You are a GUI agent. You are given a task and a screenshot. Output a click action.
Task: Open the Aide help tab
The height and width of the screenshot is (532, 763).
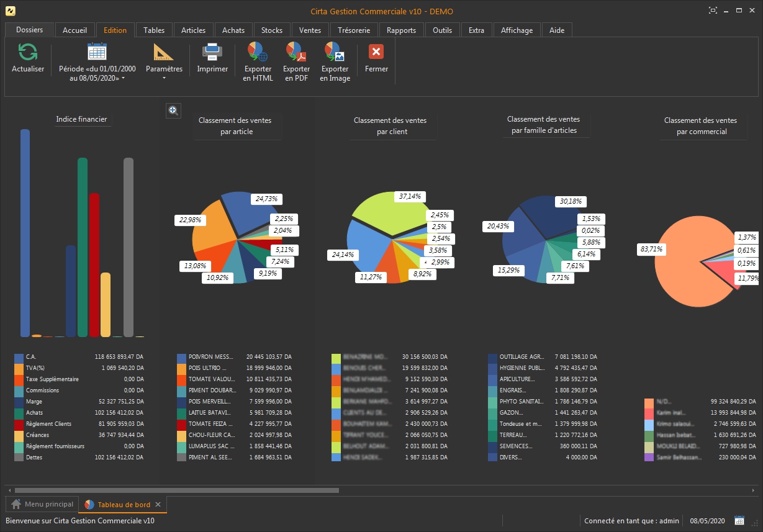click(x=557, y=30)
